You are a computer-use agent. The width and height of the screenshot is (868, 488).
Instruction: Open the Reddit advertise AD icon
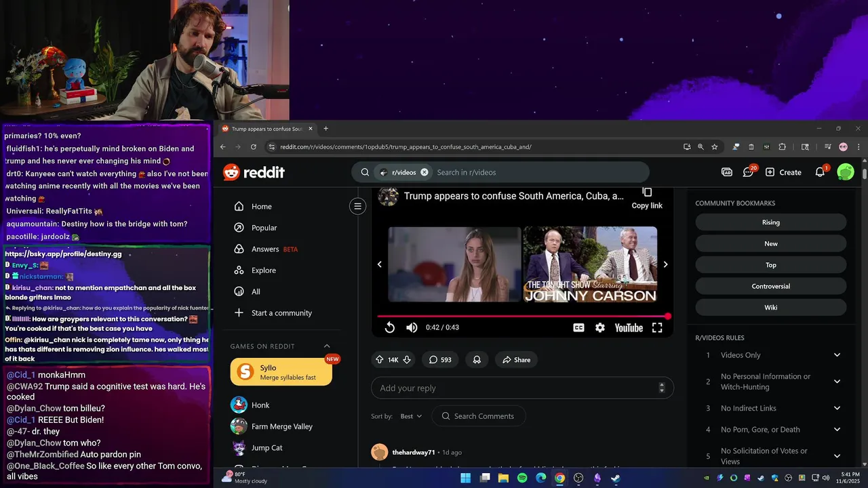tap(727, 172)
